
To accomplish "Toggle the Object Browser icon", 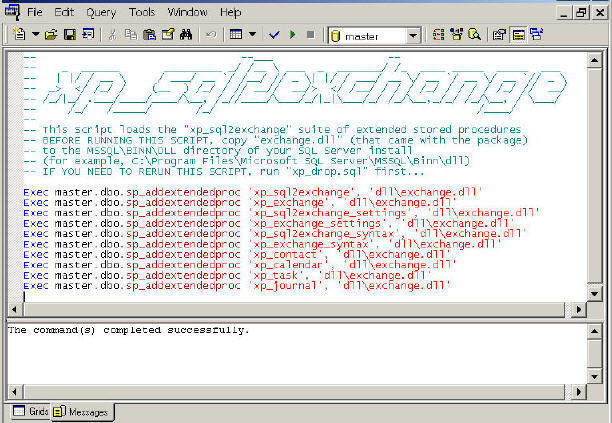I will 456,35.
